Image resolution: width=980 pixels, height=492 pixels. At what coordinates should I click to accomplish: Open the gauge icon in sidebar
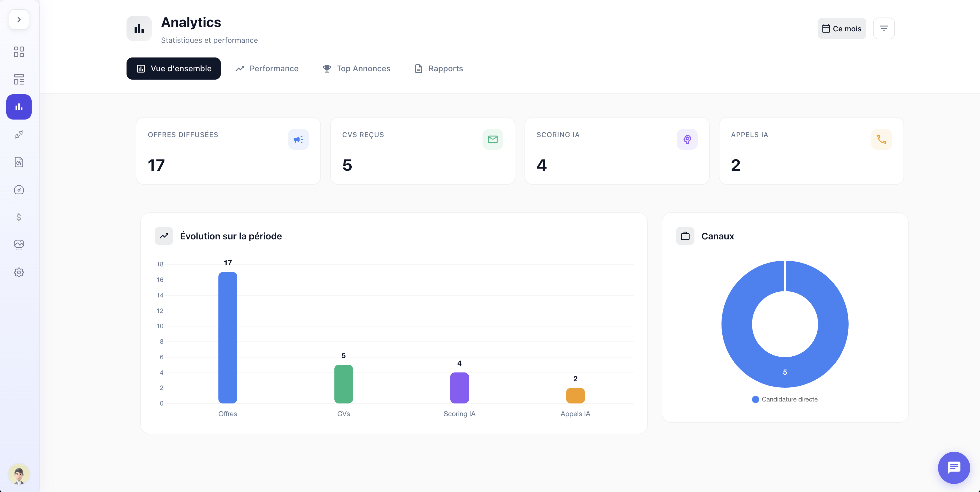click(19, 190)
